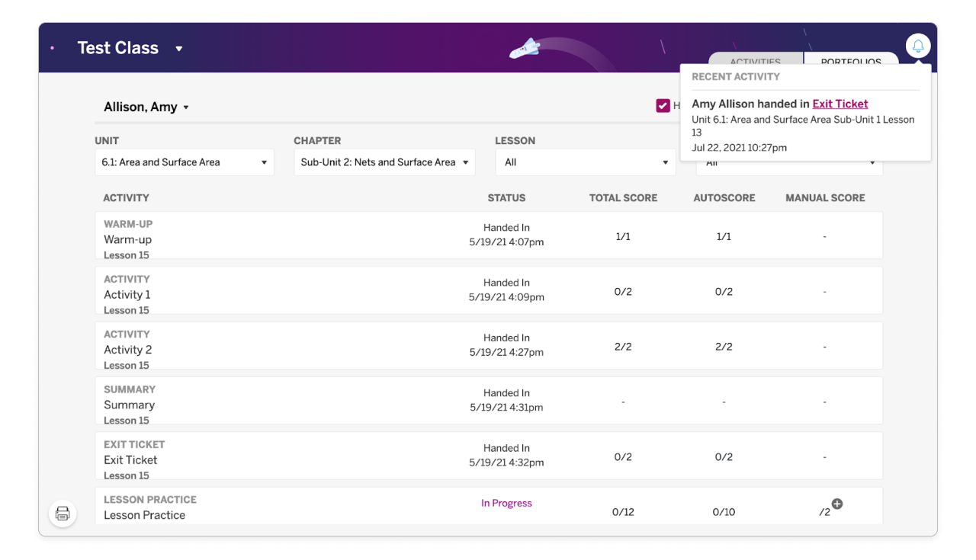Click the Recent Activity heading
Image resolution: width=976 pixels, height=560 pixels.
(735, 77)
